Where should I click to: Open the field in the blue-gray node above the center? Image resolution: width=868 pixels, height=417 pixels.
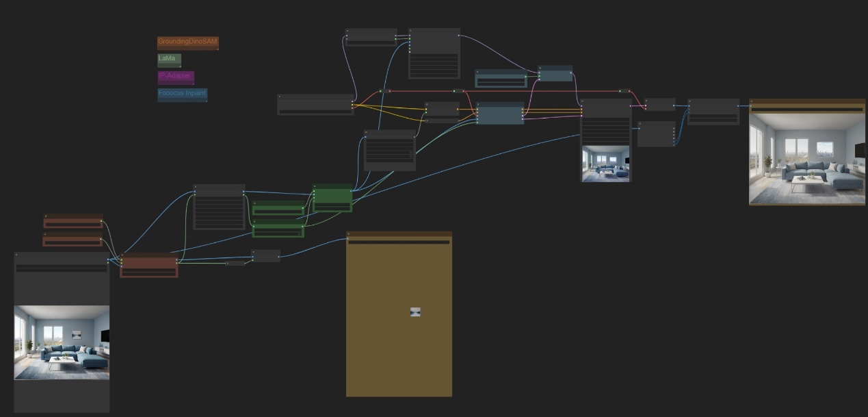[501, 81]
